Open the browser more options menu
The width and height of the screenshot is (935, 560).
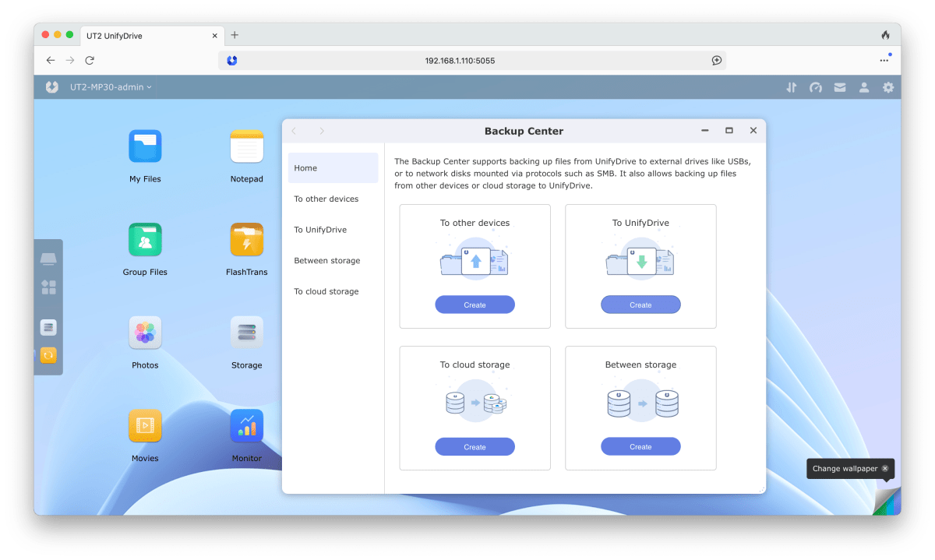pyautogui.click(x=884, y=60)
